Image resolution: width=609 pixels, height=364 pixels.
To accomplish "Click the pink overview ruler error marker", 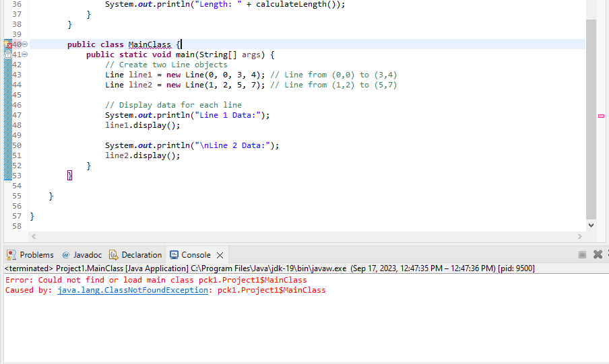I will click(x=601, y=116).
